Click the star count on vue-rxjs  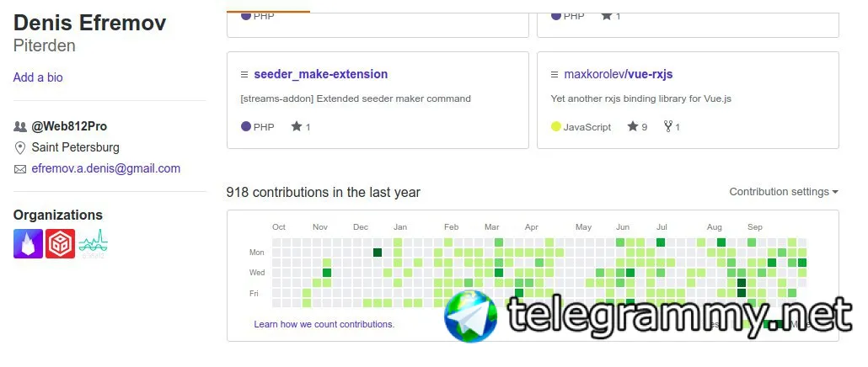645,127
